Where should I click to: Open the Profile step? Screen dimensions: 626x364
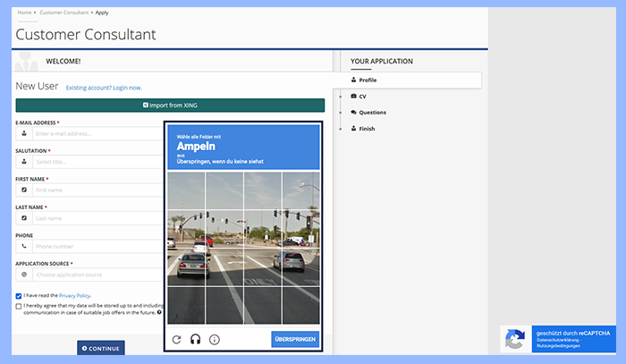point(407,80)
